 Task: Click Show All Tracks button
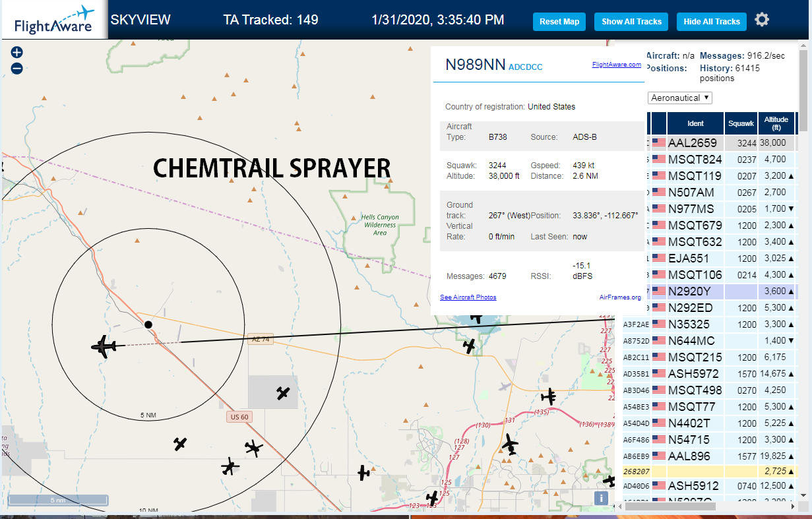pyautogui.click(x=631, y=22)
